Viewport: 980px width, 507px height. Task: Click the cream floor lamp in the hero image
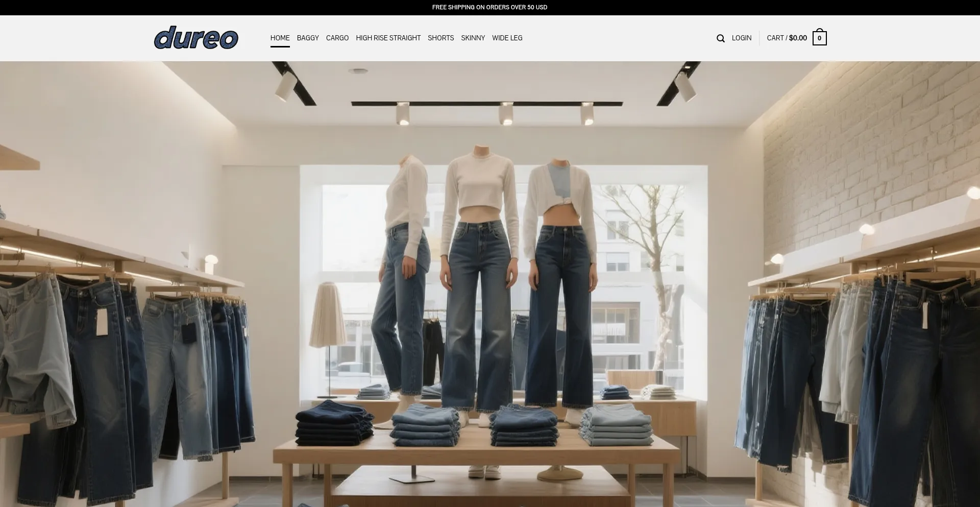tap(329, 317)
